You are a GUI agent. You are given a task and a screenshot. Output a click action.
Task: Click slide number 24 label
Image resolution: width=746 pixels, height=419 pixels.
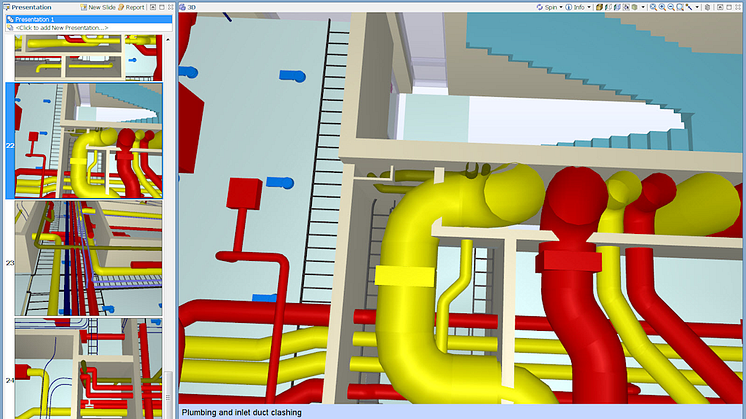(x=10, y=380)
